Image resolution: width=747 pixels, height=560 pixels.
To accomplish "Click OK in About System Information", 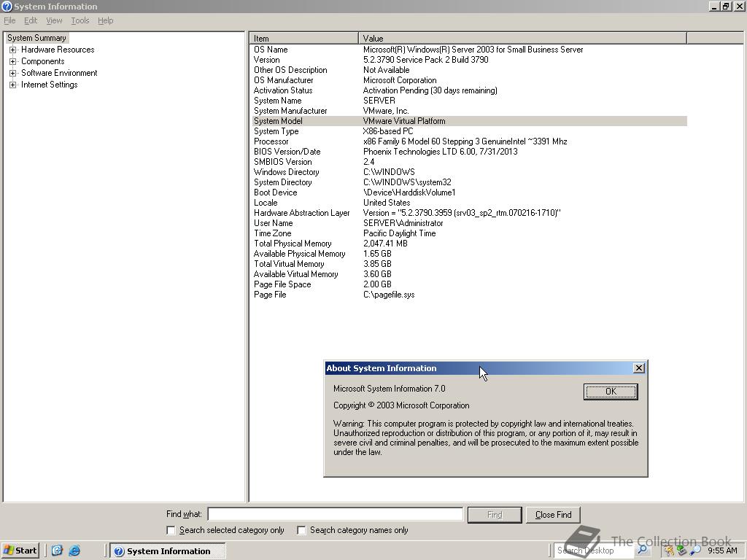I will (x=611, y=392).
